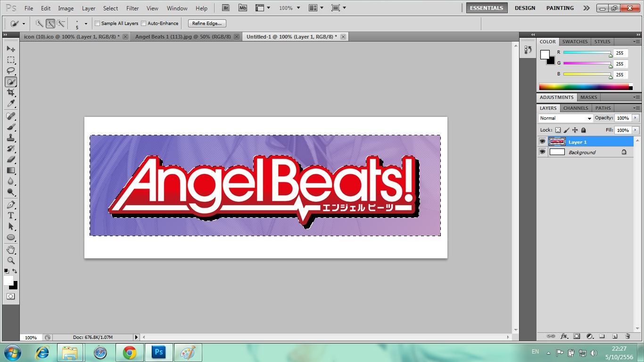Screen dimensions: 644x362
Task: Open the Filter menu
Action: tap(132, 8)
